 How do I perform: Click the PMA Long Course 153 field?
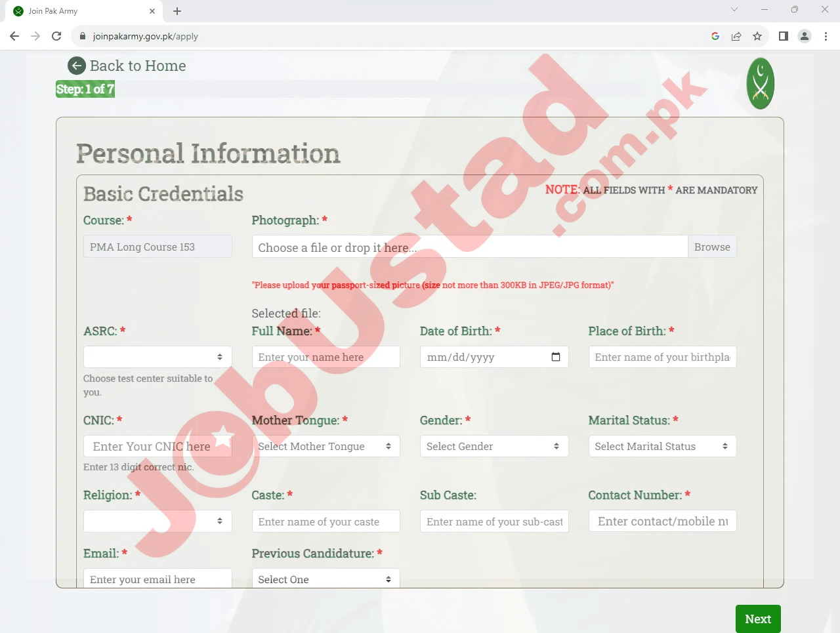pyautogui.click(x=157, y=247)
